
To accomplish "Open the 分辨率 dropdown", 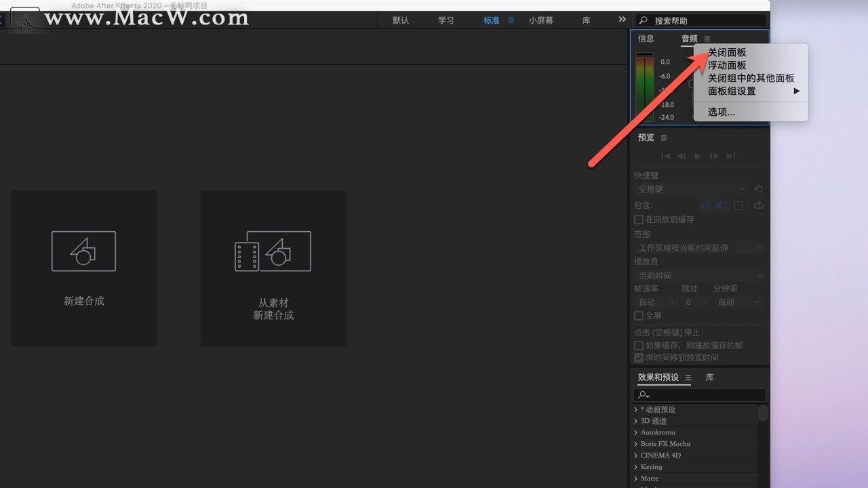I will coord(739,302).
